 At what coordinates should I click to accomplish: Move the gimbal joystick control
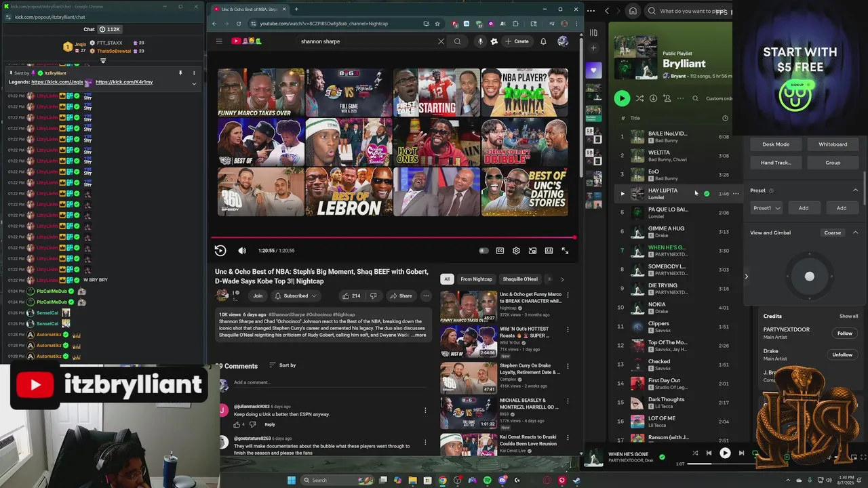pos(809,277)
